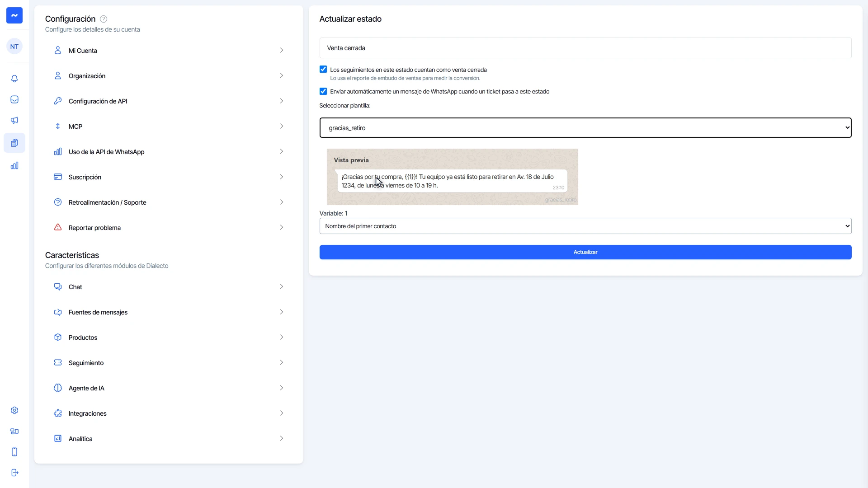This screenshot has height=488, width=868.
Task: Click the Dialecto logo at top left
Action: [x=14, y=15]
